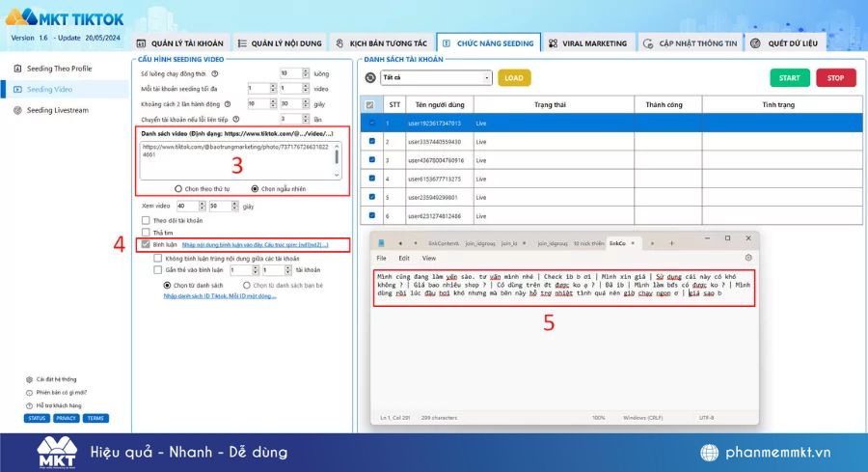This screenshot has height=472, width=868.
Task: Click the Cài đặt hệ thống gear icon
Action: pos(29,379)
